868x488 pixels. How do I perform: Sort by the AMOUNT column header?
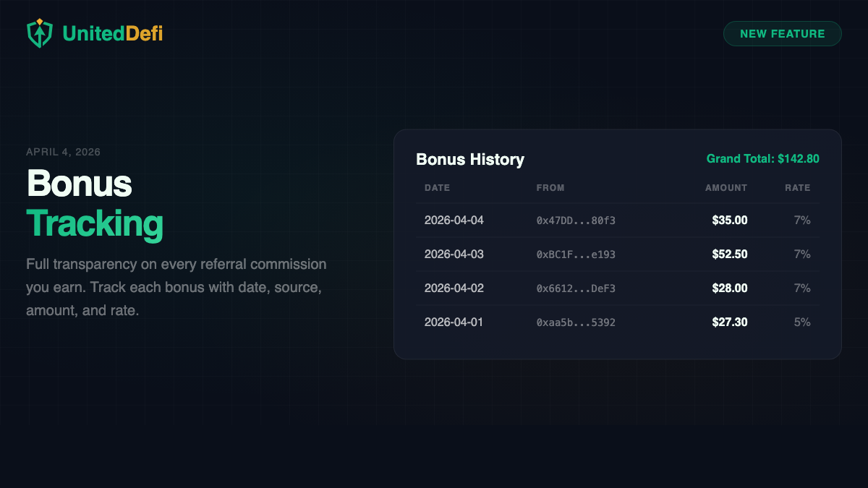point(726,187)
